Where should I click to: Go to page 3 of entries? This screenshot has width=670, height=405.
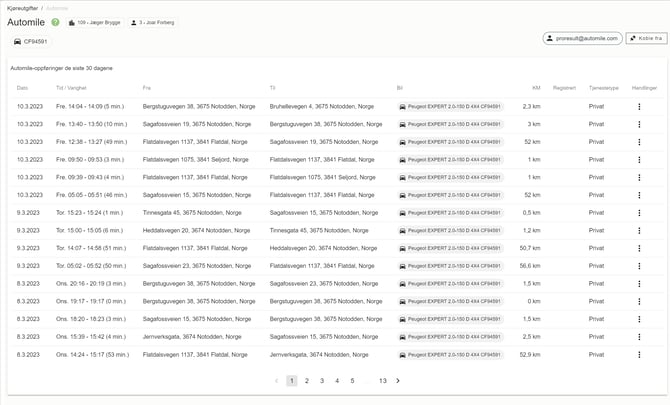(322, 381)
